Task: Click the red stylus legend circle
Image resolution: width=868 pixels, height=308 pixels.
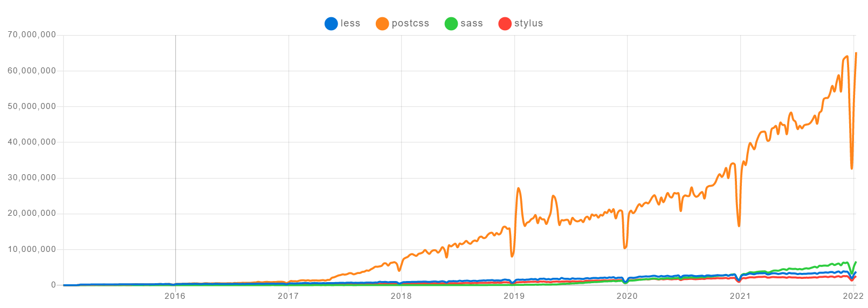Action: [505, 24]
